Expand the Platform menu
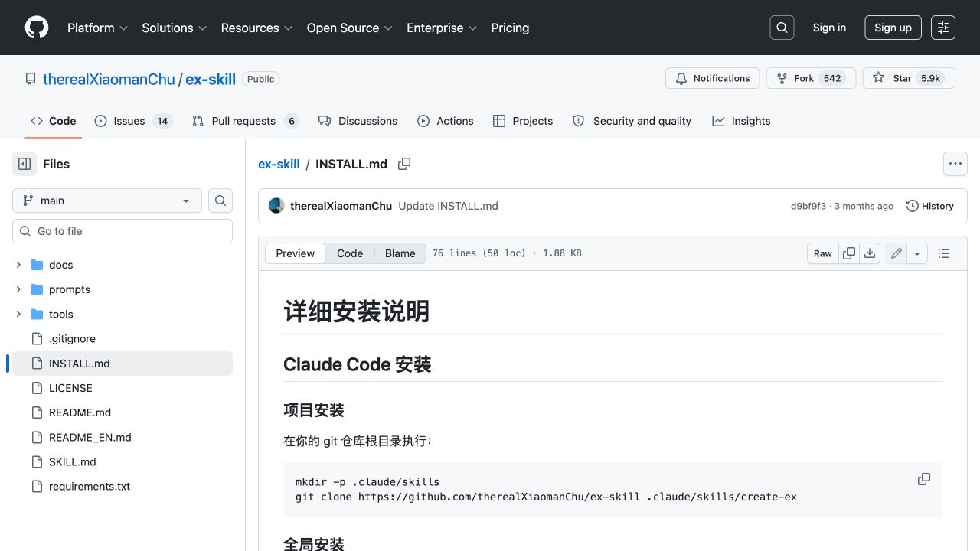The width and height of the screenshot is (980, 551). point(98,28)
